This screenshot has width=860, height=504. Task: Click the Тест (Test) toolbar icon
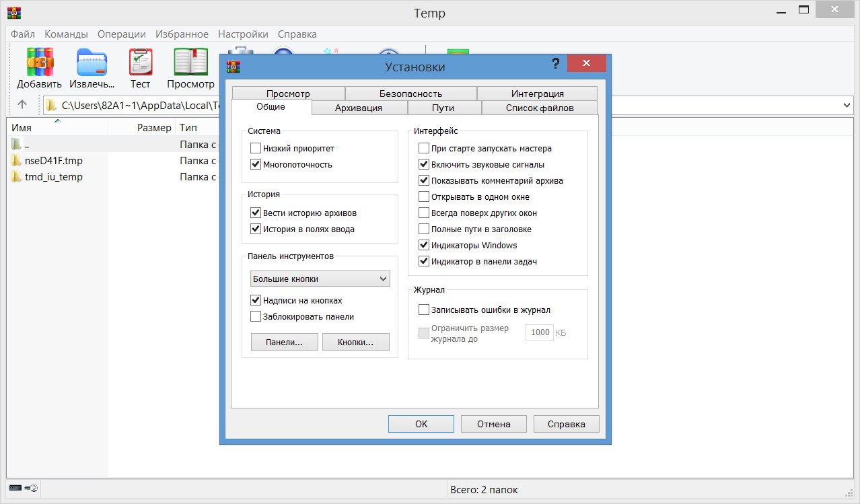(x=140, y=62)
